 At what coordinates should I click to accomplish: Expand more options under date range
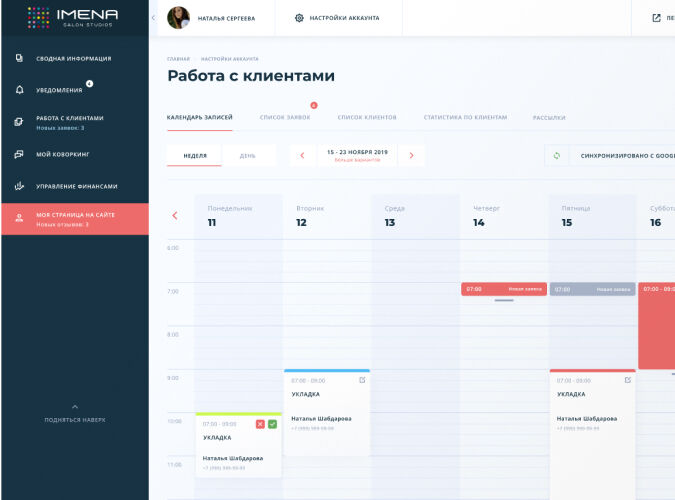(x=357, y=160)
